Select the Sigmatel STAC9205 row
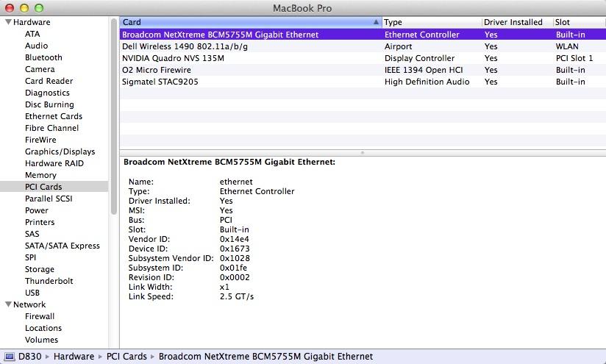Viewport: 606px width, 364px height. coord(363,82)
